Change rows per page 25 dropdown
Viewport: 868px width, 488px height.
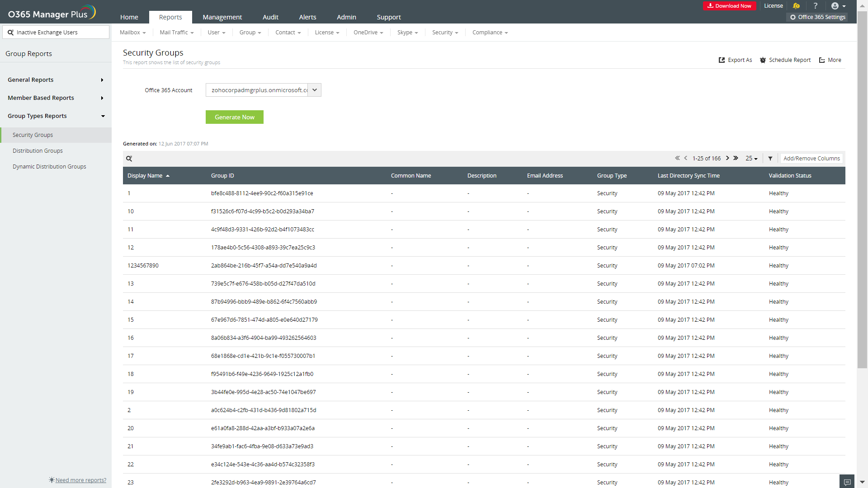click(751, 159)
